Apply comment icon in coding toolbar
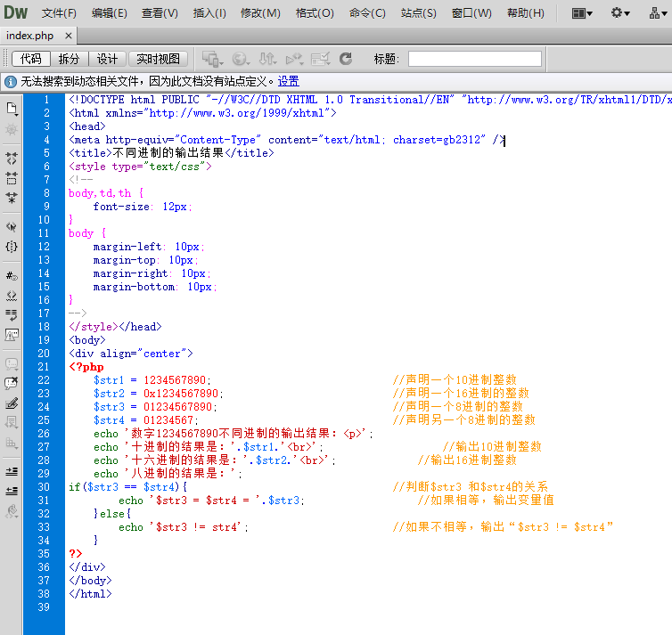This screenshot has height=635, width=672. coord(12,364)
